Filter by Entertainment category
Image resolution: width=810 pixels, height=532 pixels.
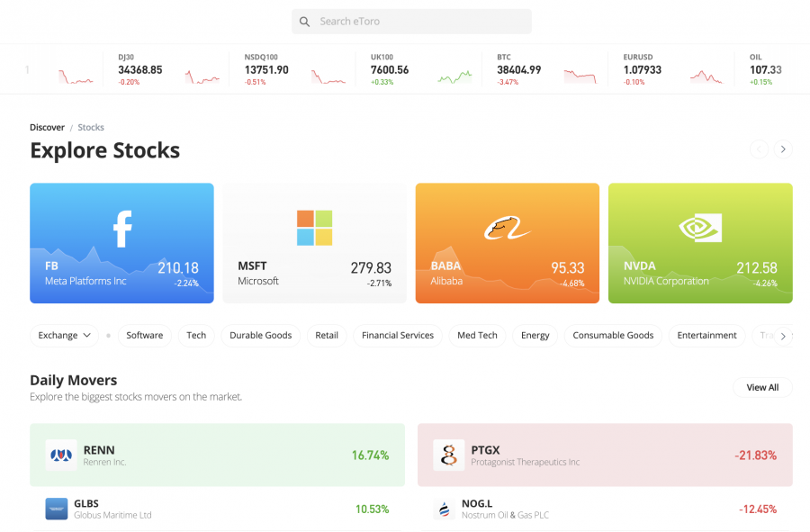click(707, 335)
